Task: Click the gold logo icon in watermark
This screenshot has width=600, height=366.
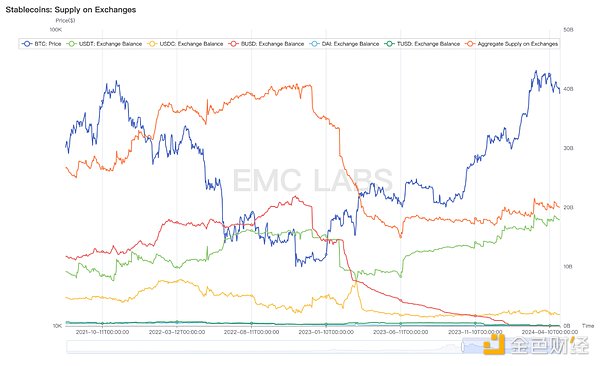Action: click(x=494, y=344)
